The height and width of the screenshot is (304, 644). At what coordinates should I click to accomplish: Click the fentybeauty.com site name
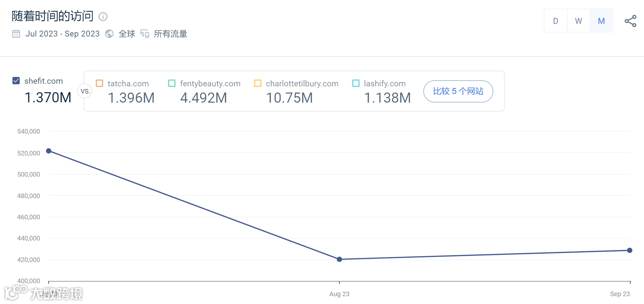pyautogui.click(x=210, y=84)
